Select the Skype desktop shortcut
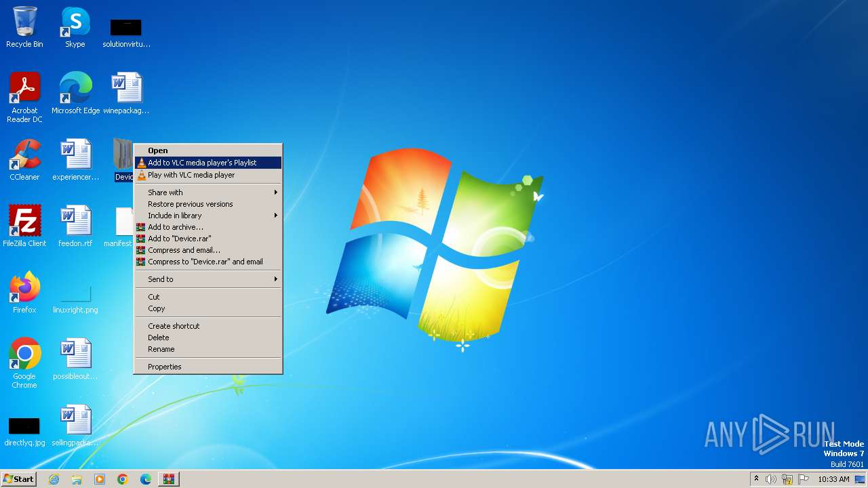Screen dimensions: 868x488 [75, 27]
